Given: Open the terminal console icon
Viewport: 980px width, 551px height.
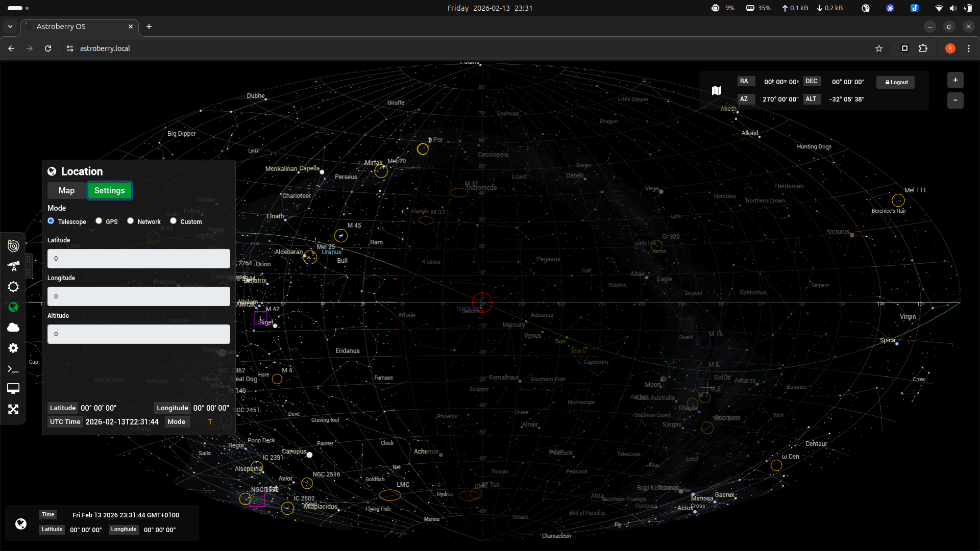Looking at the screenshot, I should pyautogui.click(x=13, y=369).
